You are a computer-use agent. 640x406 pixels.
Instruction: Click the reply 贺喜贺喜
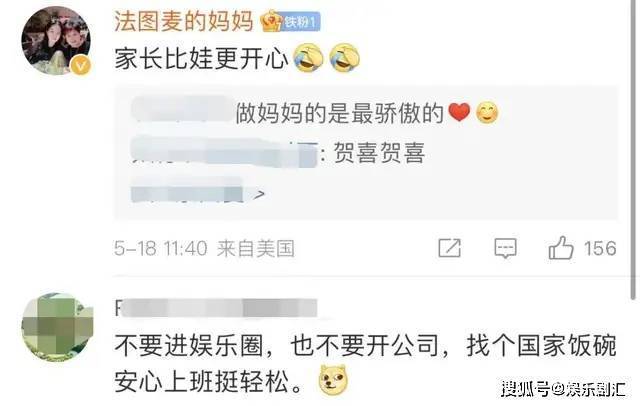(380, 153)
